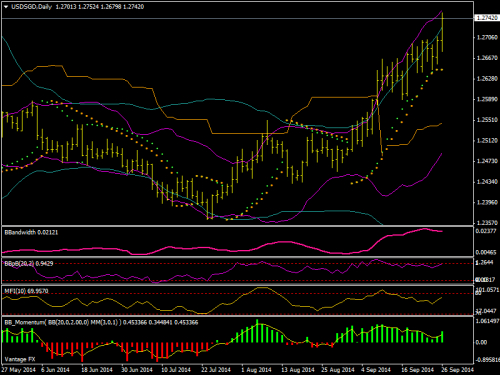The image size is (500, 375).
Task: Click the BB_Momentum indicator label
Action: tap(101, 322)
